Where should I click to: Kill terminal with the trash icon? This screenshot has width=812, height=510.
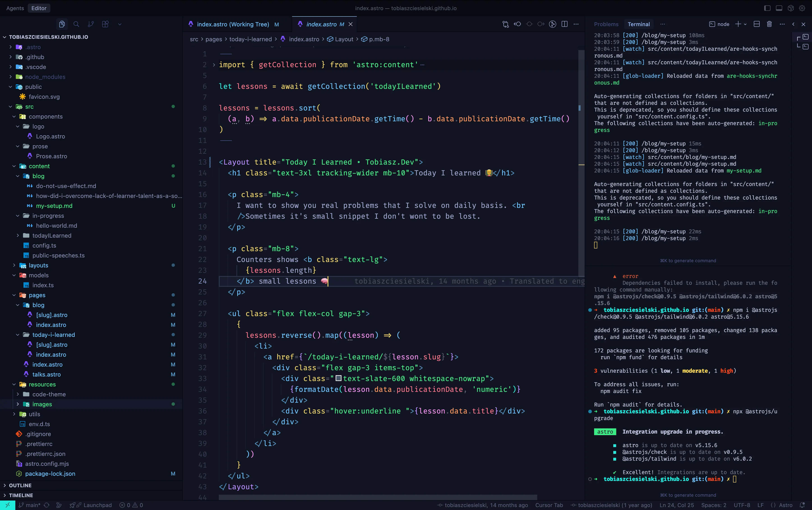click(769, 24)
